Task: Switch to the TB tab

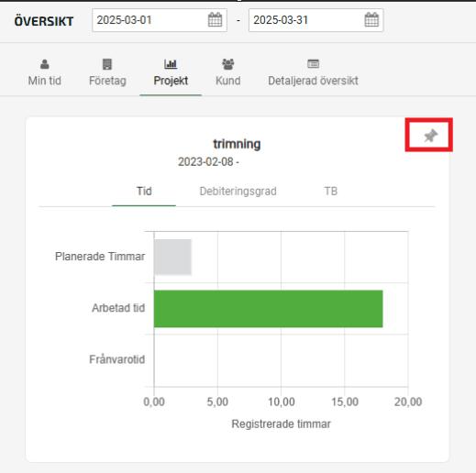Action: click(331, 192)
